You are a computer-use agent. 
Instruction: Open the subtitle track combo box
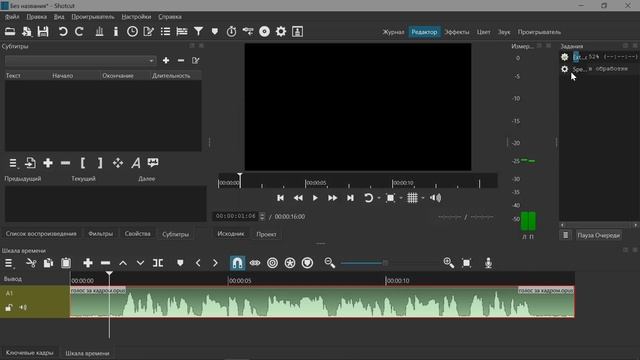(80, 60)
